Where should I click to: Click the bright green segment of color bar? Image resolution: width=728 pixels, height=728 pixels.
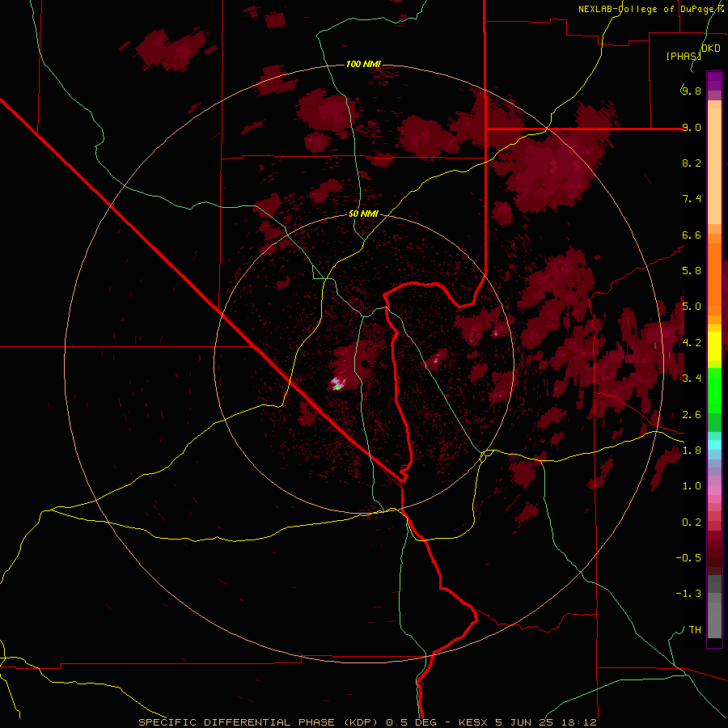714,391
